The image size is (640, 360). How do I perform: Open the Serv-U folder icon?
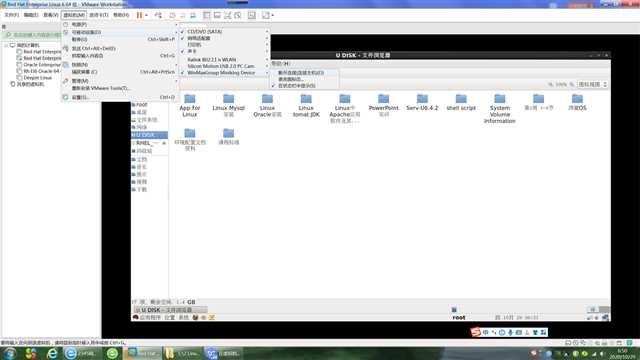pyautogui.click(x=422, y=99)
